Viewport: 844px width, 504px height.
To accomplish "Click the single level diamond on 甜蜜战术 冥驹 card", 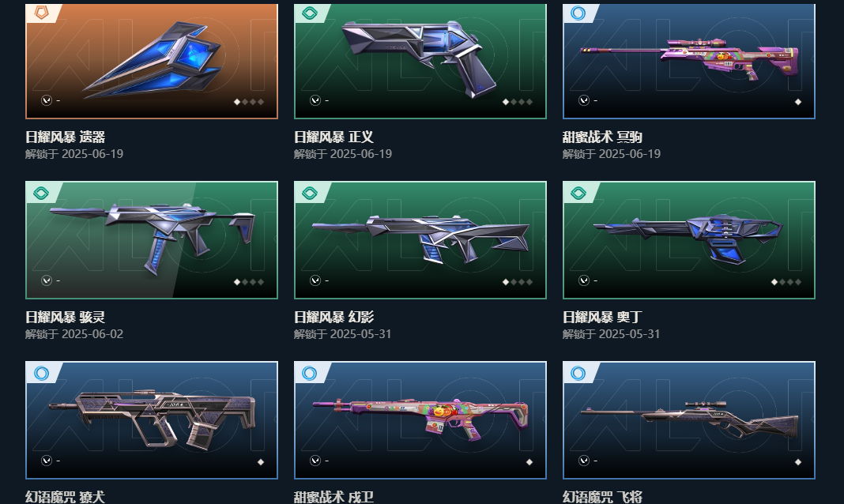I will pyautogui.click(x=797, y=102).
